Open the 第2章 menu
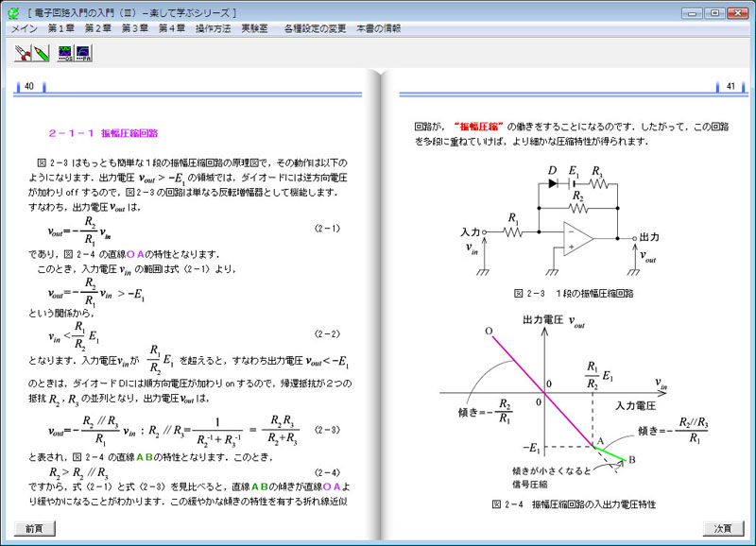This screenshot has width=756, height=546. (98, 29)
